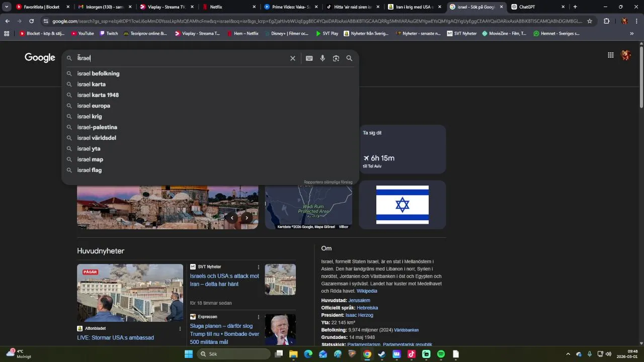Go to the Google logo homepage
Viewport: 644px width, 362px height.
pyautogui.click(x=40, y=58)
